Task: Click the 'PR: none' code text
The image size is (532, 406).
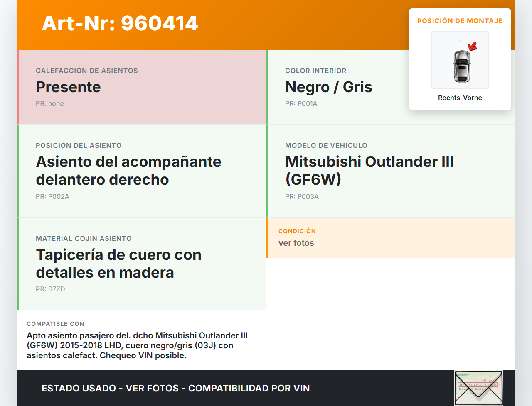Action: [50, 103]
